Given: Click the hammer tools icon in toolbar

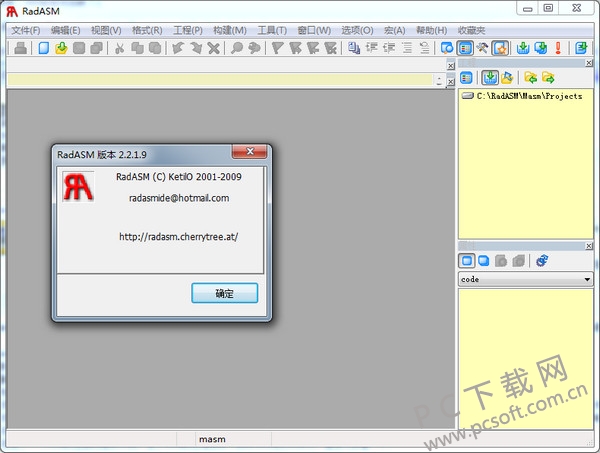Looking at the screenshot, I should pyautogui.click(x=483, y=48).
